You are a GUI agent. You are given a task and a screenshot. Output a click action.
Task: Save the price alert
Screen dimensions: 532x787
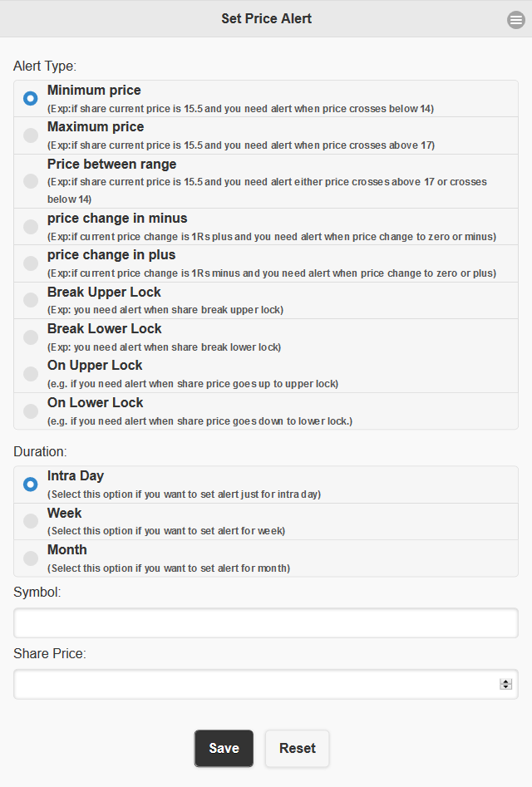point(224,748)
